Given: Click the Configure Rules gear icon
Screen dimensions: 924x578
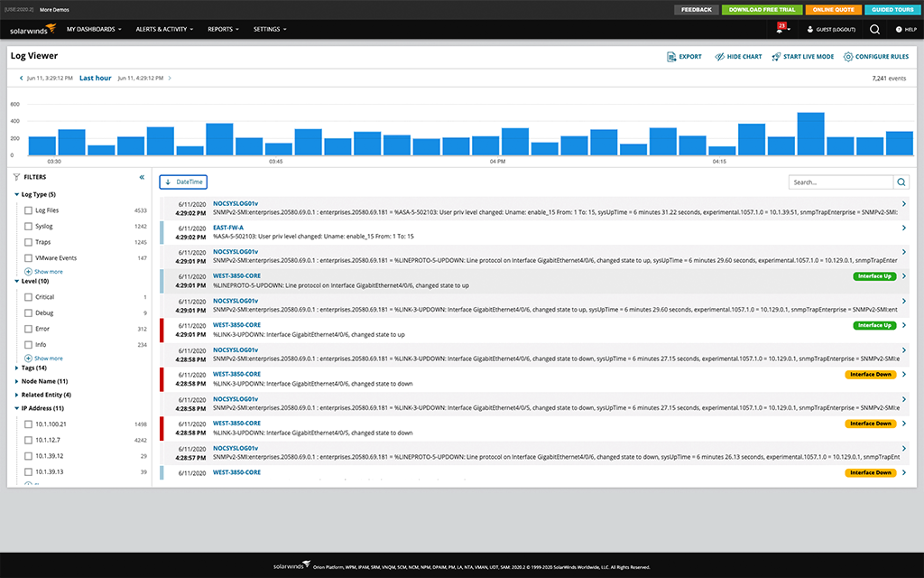Looking at the screenshot, I should 848,57.
